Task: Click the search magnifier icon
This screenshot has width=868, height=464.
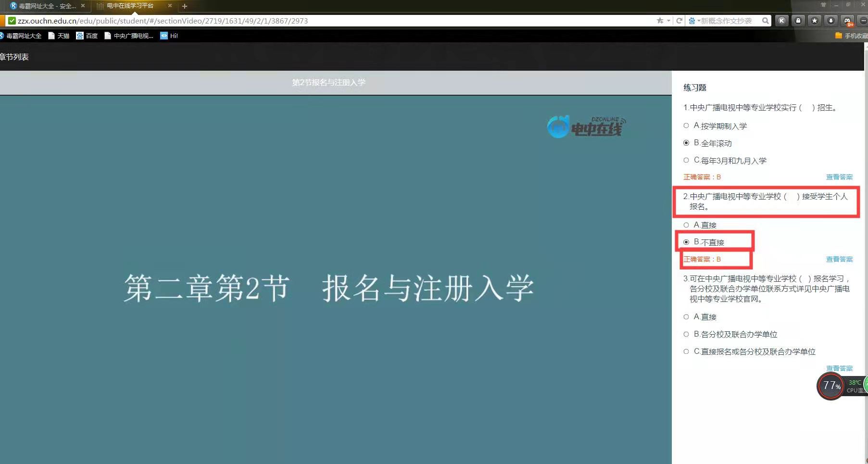Action: coord(765,21)
